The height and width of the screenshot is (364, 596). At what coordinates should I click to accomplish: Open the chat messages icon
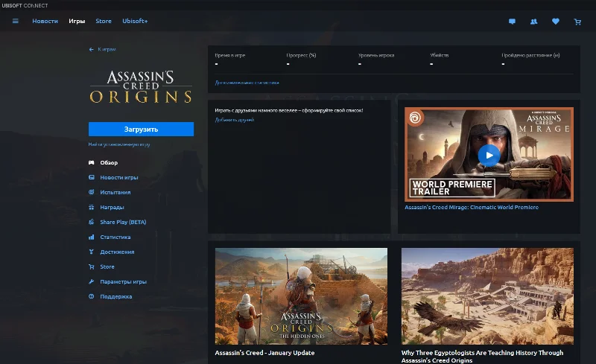(512, 22)
